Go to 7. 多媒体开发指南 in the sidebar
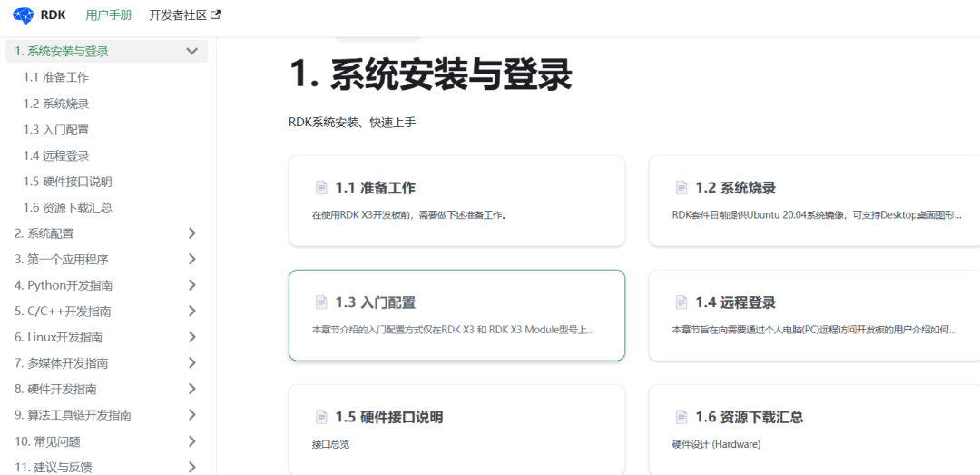Viewport: 980px width, 475px height. coord(62,363)
